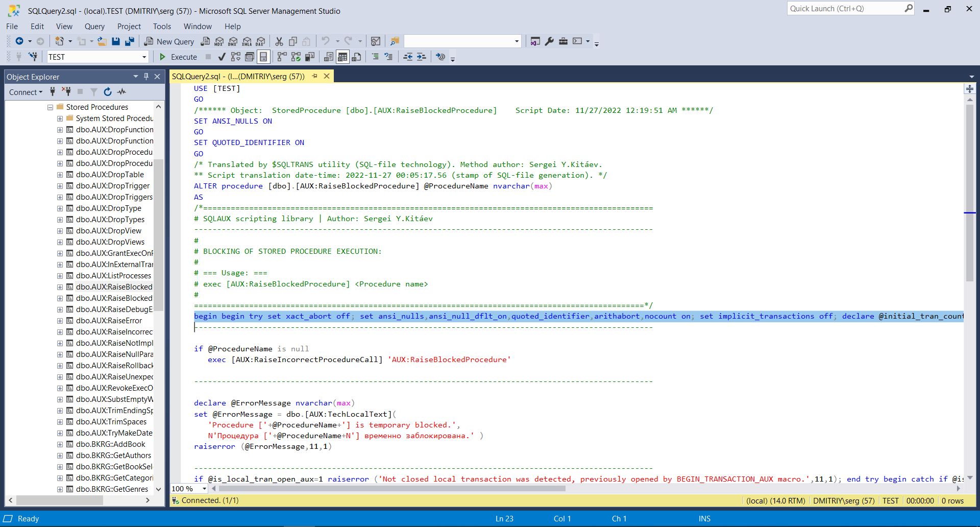Open the Properties wrench icon

click(549, 41)
